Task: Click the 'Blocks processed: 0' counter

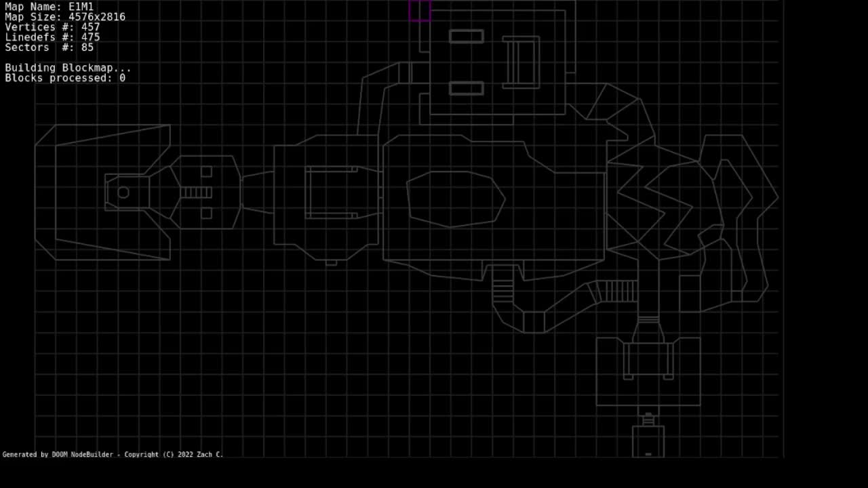Action: point(65,78)
